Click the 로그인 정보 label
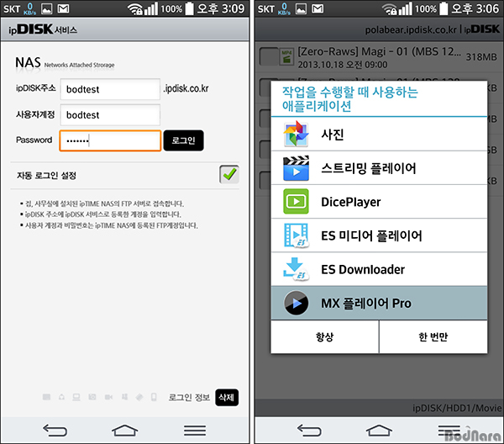Viewport: 504px width, 444px height. click(x=189, y=398)
